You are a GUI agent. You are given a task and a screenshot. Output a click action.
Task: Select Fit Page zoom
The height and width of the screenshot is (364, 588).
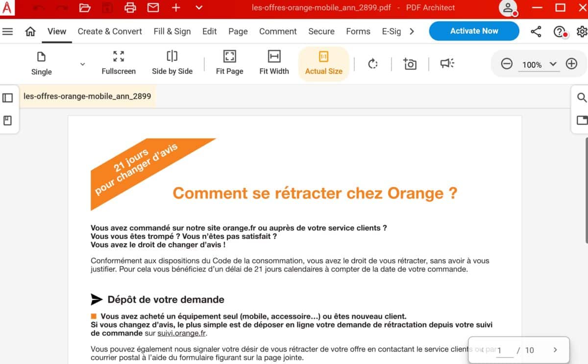point(229,64)
